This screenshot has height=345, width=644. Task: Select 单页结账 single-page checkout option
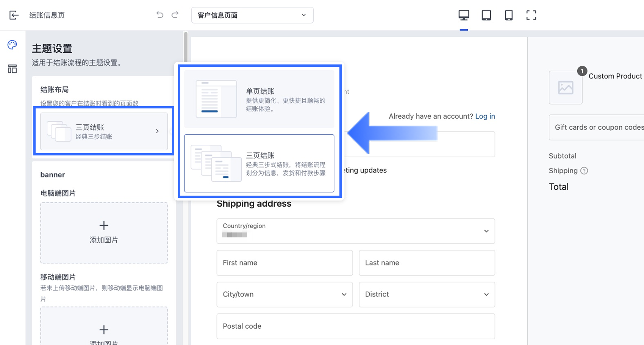tap(259, 99)
